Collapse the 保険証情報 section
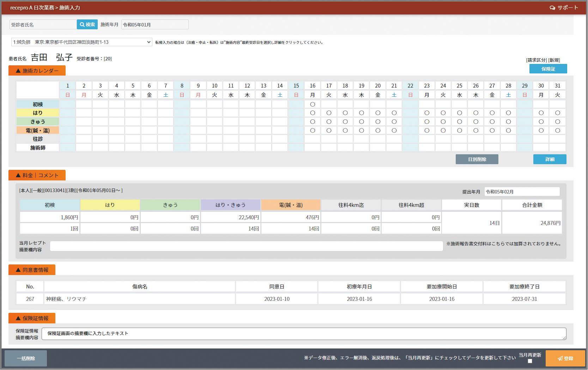The width and height of the screenshot is (588, 370). tap(32, 318)
